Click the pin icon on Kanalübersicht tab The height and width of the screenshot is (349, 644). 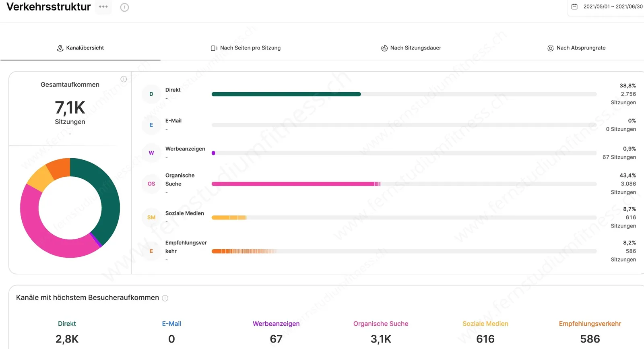coord(60,48)
